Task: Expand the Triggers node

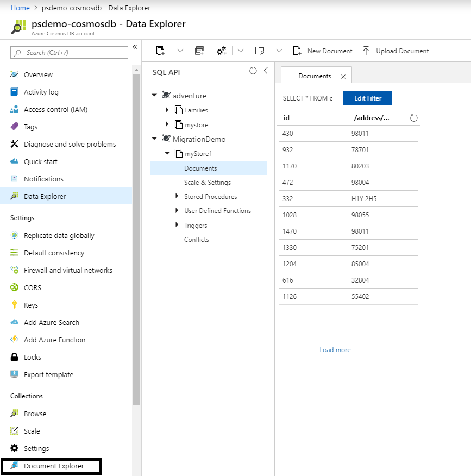Action: (177, 224)
